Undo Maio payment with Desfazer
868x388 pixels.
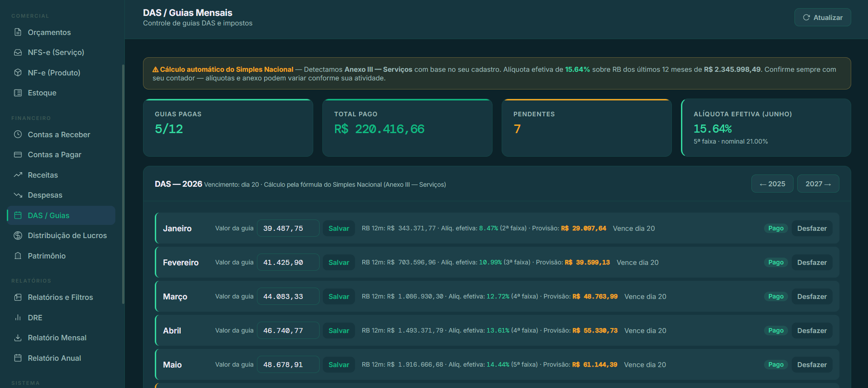[x=812, y=364]
